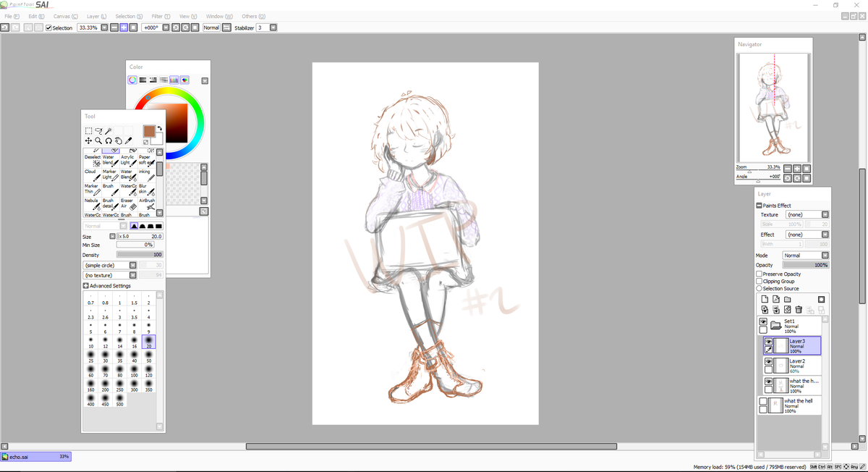Select brush size 500 preset

(x=119, y=398)
